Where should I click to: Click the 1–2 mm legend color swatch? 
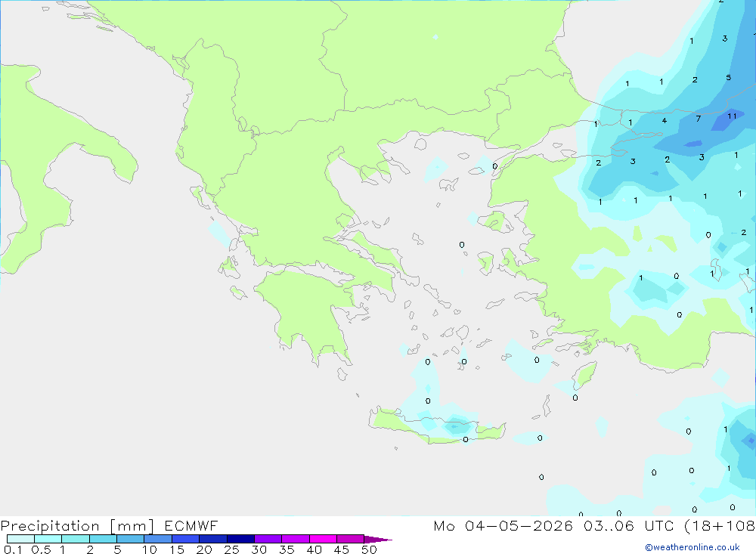tap(76, 539)
